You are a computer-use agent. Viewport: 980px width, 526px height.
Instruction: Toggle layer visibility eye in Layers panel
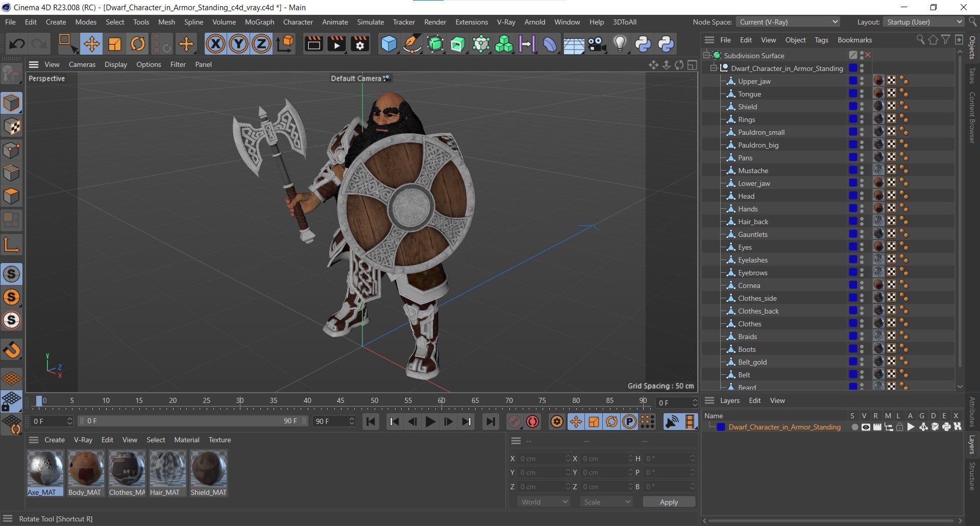(x=866, y=427)
